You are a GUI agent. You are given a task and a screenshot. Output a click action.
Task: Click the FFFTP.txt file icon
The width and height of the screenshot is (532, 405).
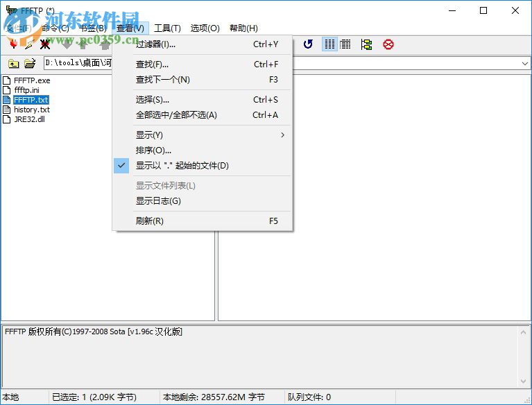(7, 100)
